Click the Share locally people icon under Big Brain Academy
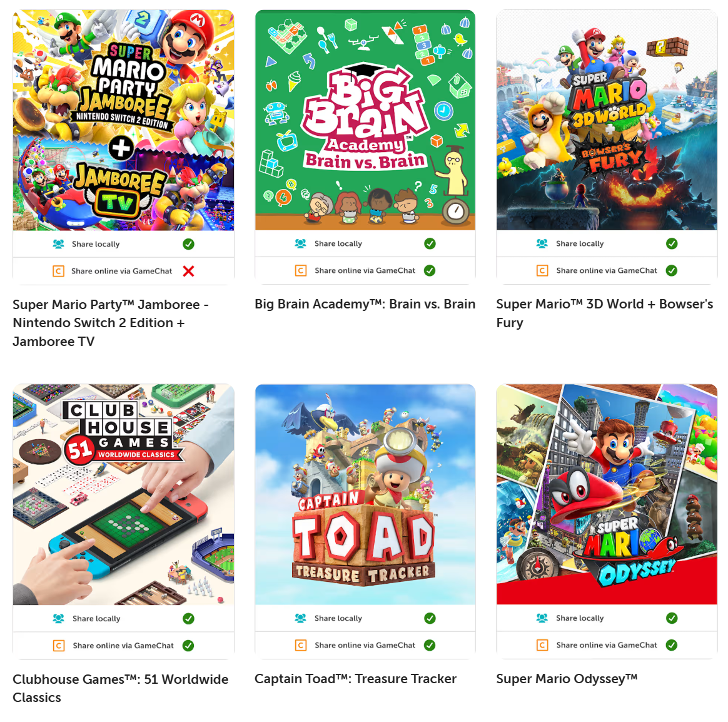 point(300,244)
